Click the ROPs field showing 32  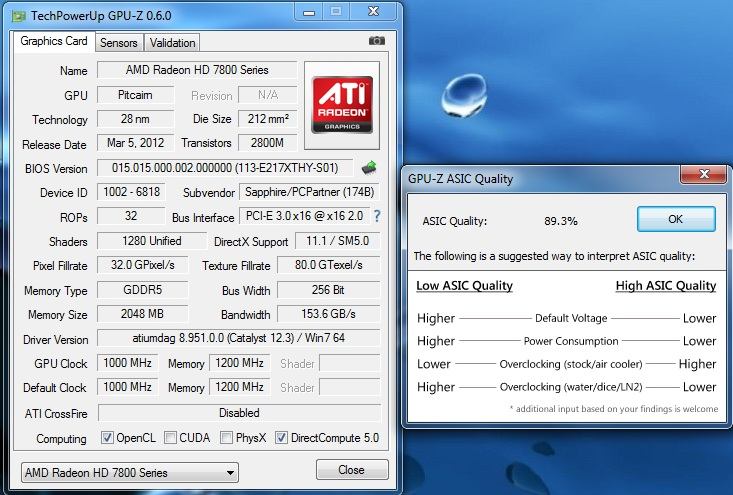click(131, 216)
